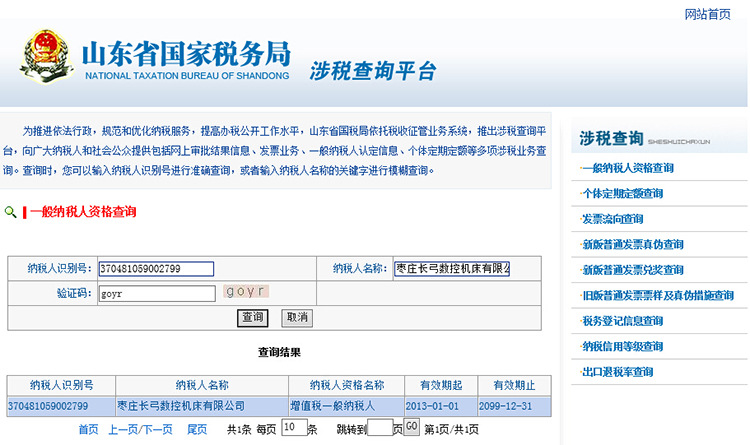Click the 取消 button
750x445 pixels.
coord(297,318)
